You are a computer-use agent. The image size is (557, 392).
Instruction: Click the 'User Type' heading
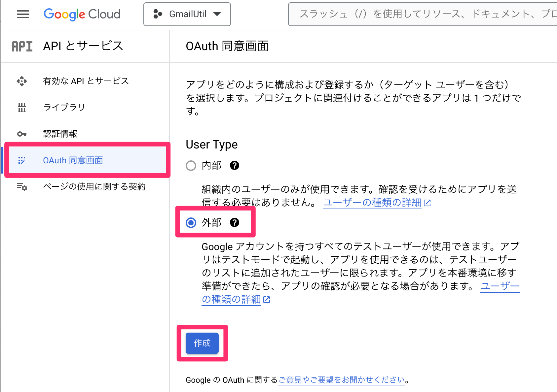coord(212,145)
